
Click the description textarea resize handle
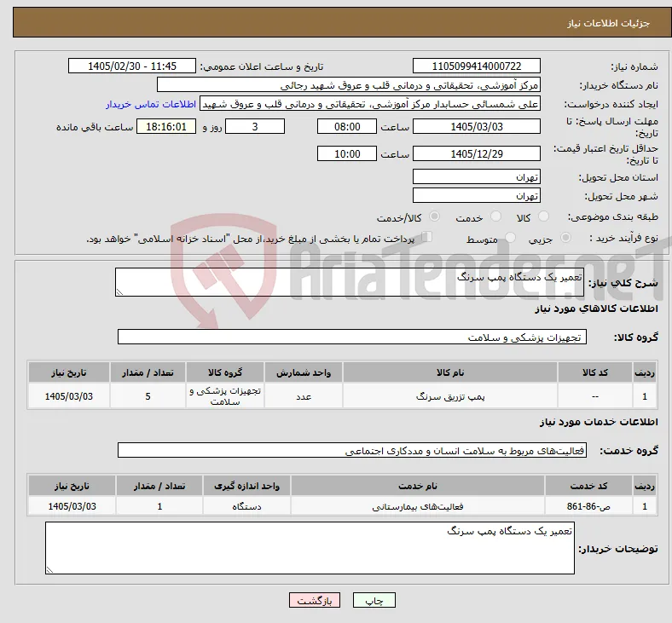[x=119, y=292]
